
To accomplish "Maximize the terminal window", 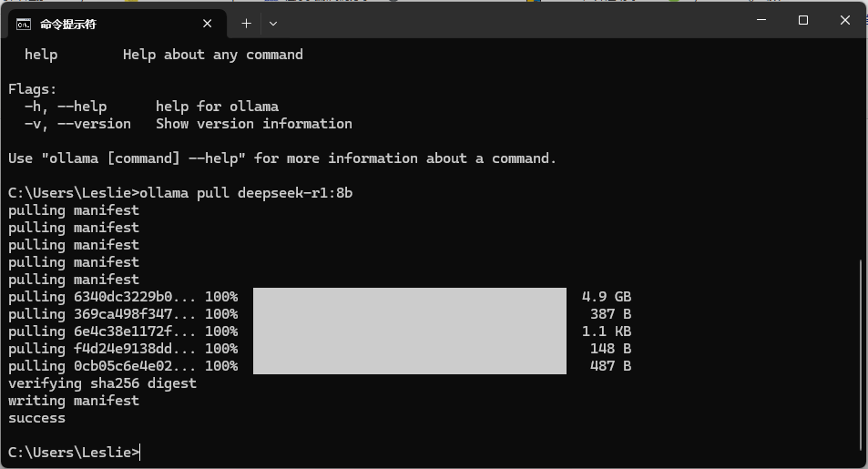I will (x=802, y=20).
